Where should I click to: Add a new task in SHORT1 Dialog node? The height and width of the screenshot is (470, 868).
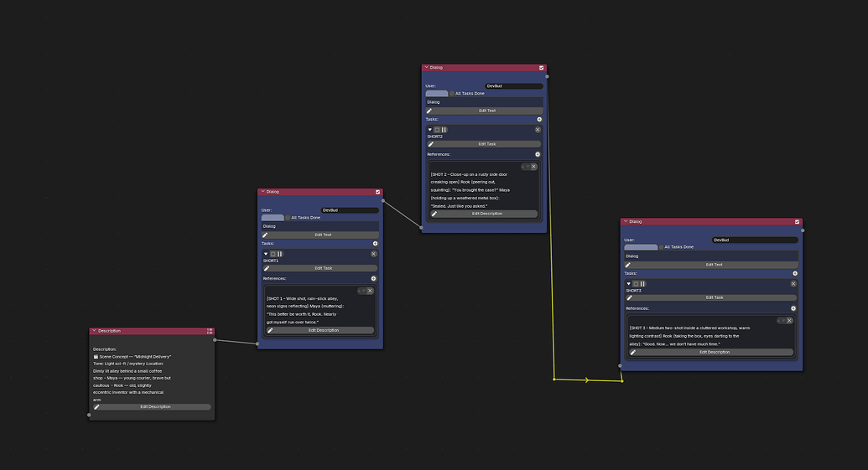coord(375,243)
